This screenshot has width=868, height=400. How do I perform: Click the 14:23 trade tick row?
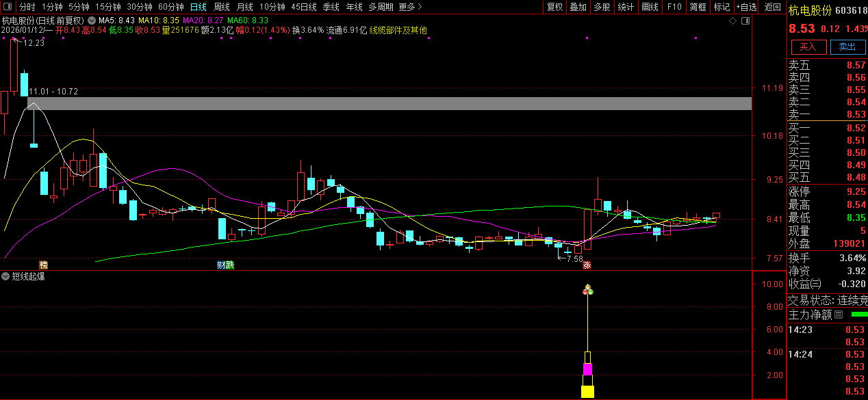click(x=827, y=330)
